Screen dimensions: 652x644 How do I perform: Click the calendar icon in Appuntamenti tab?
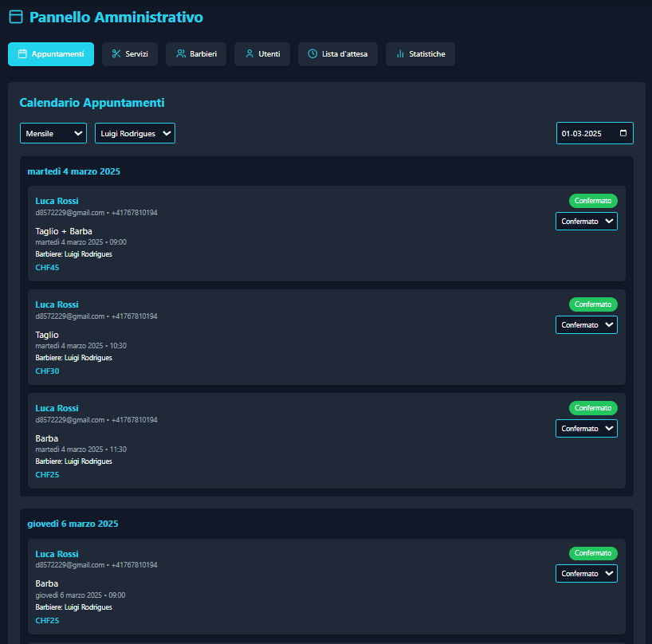point(22,54)
